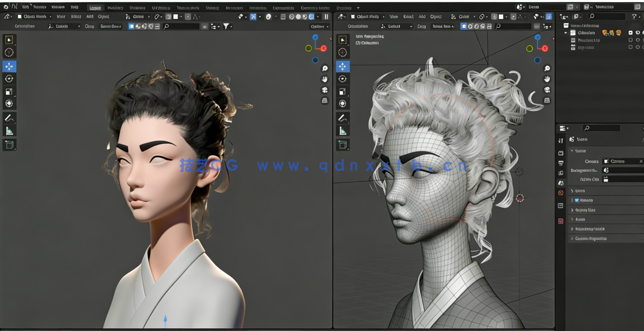Switch to Rendered viewport shading
644x331 pixels.
311,17
